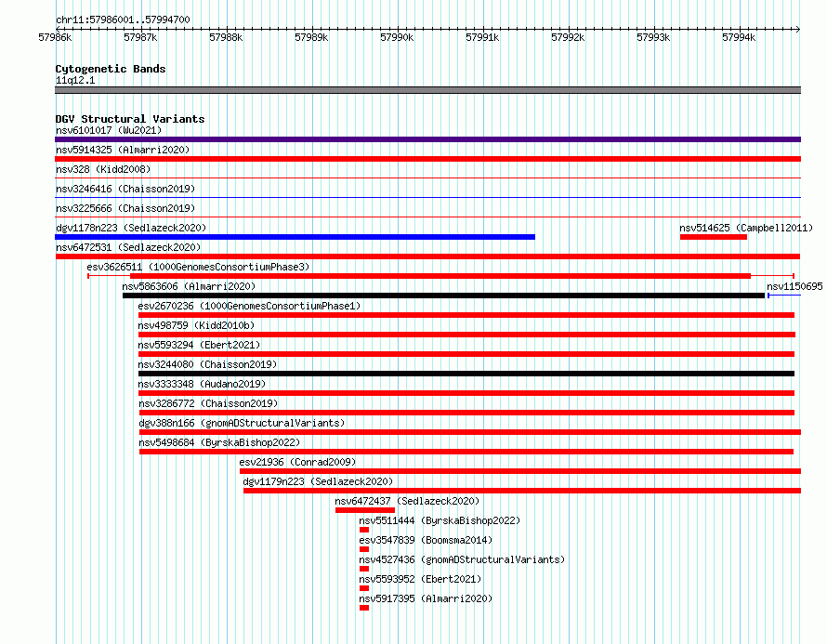Click the 57987k ruler position
This screenshot has height=644, width=827.
(140, 37)
